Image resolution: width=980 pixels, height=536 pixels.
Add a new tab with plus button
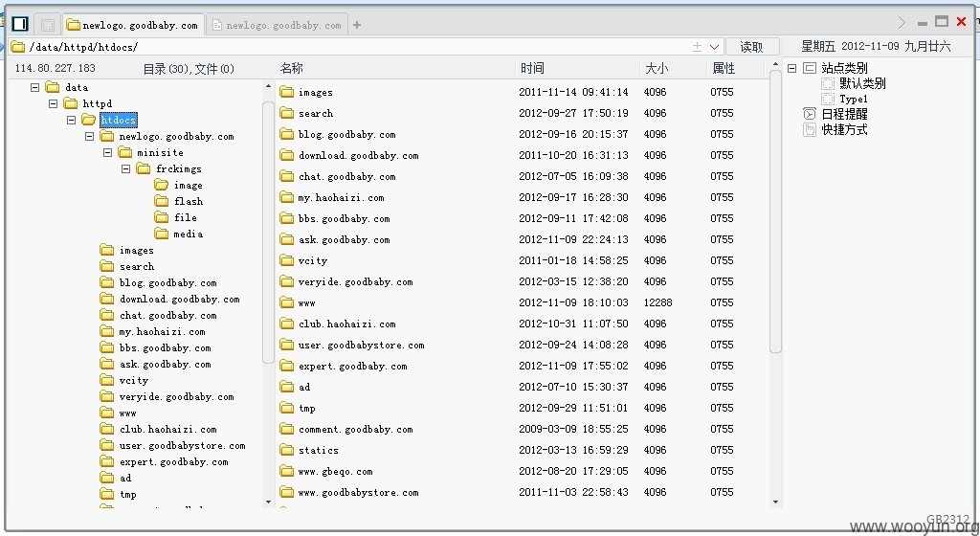pos(357,25)
